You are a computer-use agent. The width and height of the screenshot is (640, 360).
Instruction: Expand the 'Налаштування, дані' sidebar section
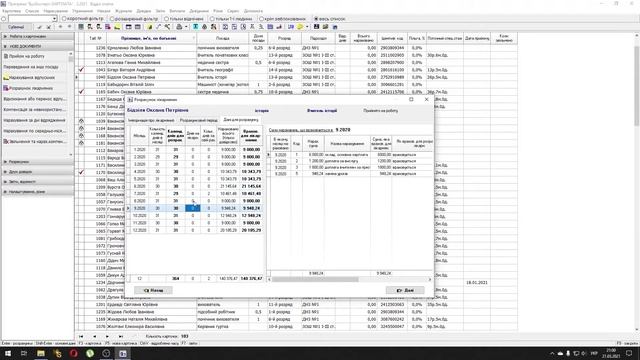[x=38, y=191]
